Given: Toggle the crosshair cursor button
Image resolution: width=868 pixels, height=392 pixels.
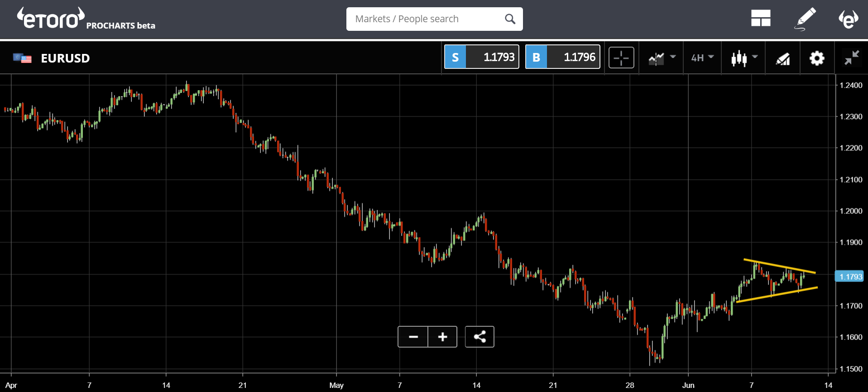Looking at the screenshot, I should tap(621, 58).
